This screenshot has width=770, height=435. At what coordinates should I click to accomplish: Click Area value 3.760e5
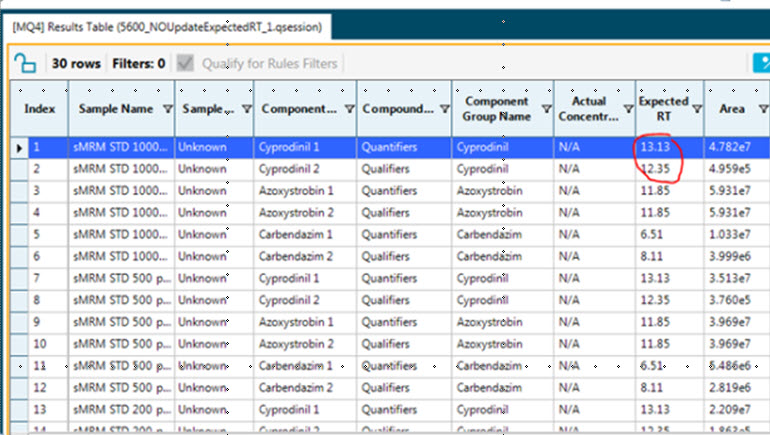(730, 300)
